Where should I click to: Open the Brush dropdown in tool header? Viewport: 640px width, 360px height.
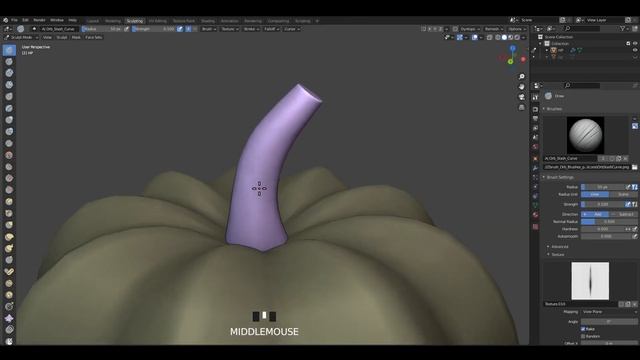(209, 29)
